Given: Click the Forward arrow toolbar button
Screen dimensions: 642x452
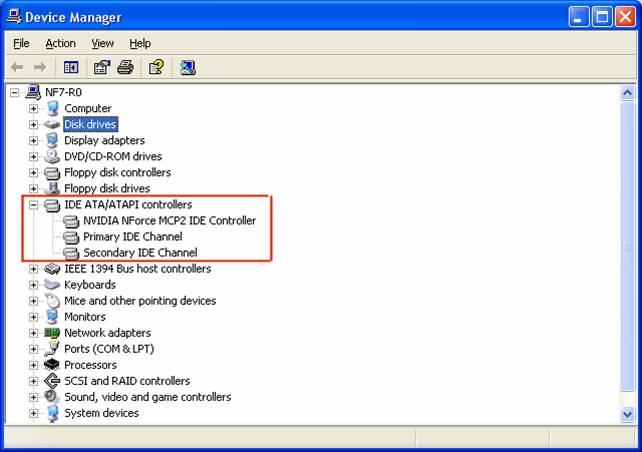Looking at the screenshot, I should pos(40,67).
